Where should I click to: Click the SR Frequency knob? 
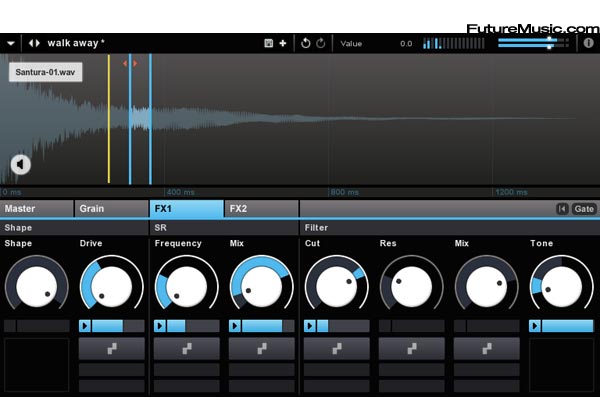[x=187, y=286]
